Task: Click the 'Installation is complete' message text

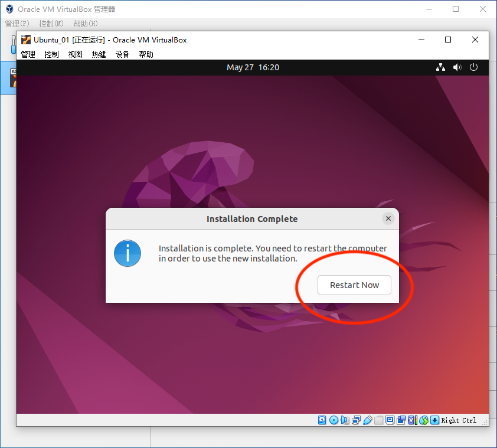Action: [273, 253]
